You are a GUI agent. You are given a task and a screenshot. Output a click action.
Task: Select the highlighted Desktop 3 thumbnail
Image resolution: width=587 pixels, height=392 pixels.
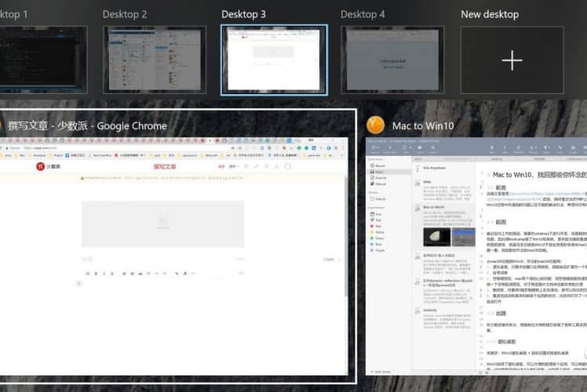(274, 60)
